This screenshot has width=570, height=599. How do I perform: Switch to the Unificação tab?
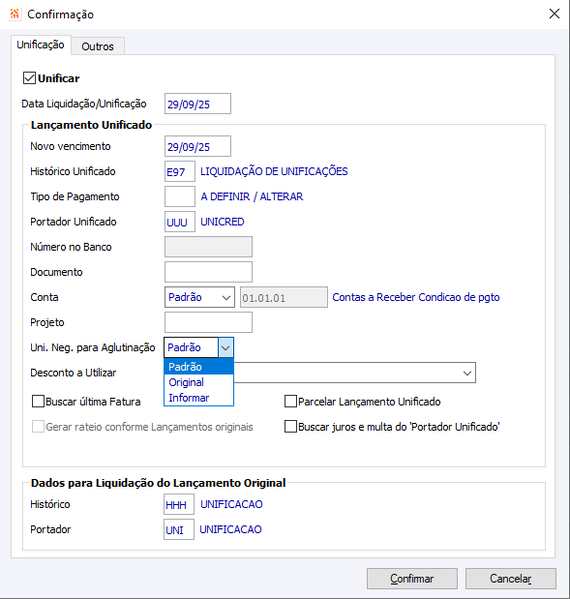point(40,45)
